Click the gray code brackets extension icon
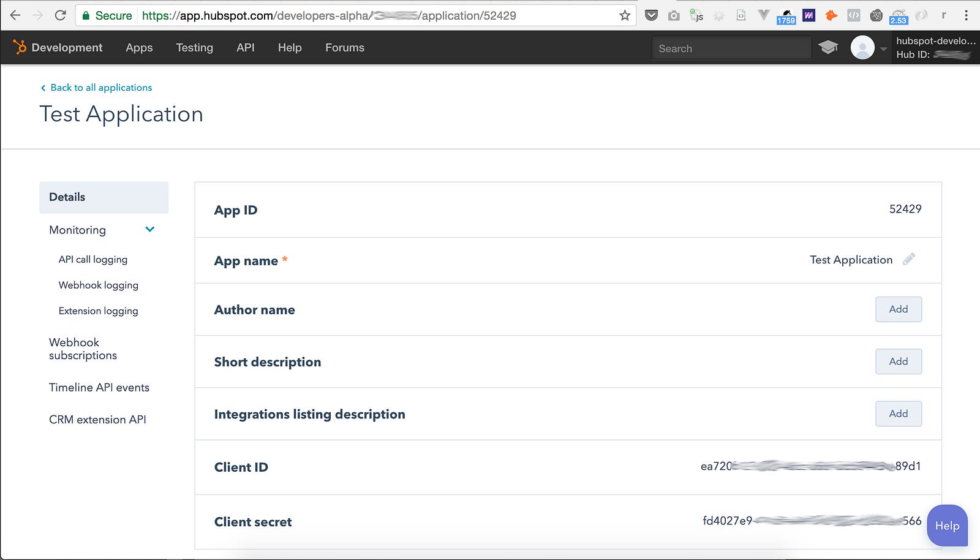The width and height of the screenshot is (980, 560). [854, 15]
